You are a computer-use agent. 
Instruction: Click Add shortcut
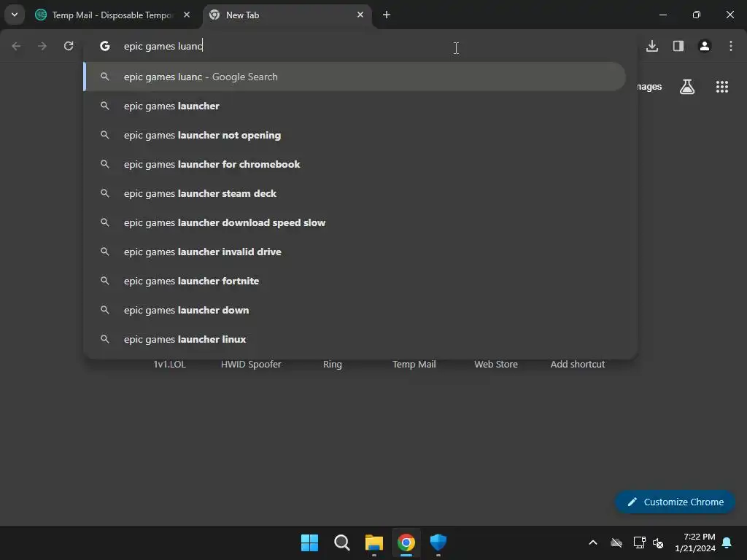(578, 365)
